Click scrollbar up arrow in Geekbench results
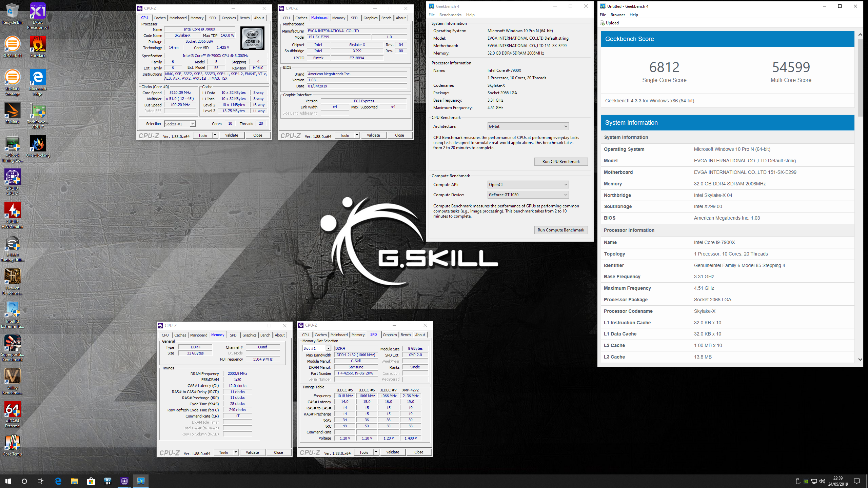This screenshot has height=488, width=868. click(860, 35)
